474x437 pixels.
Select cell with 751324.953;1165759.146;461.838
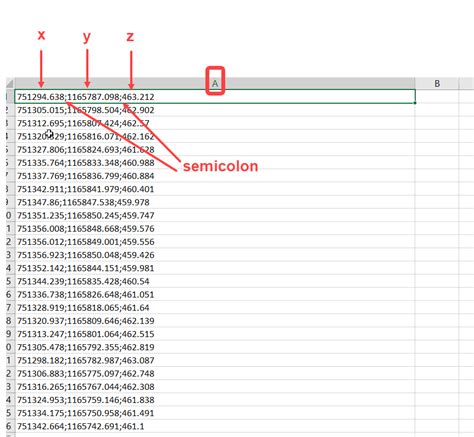215,400
